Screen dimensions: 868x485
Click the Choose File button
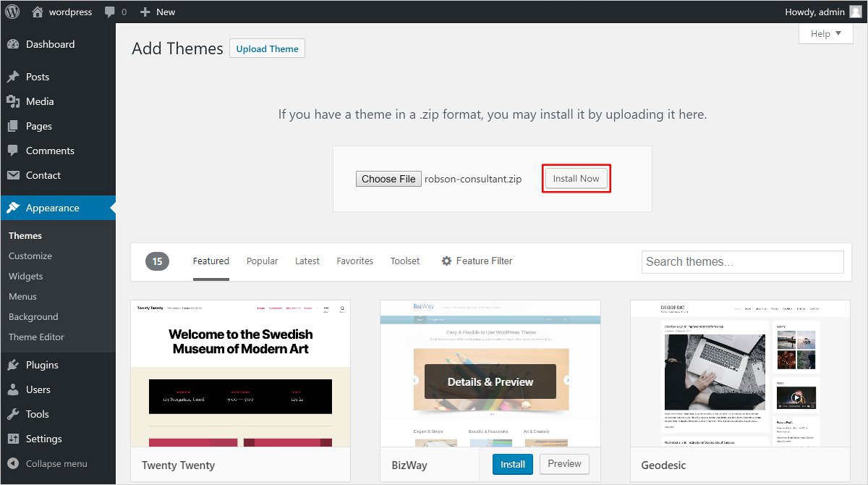click(x=388, y=179)
